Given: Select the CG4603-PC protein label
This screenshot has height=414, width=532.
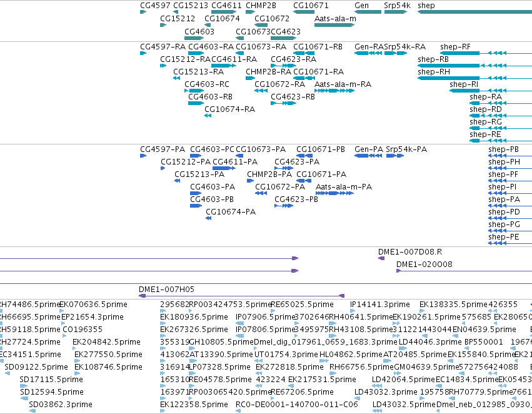Looking at the screenshot, I should [x=212, y=149].
